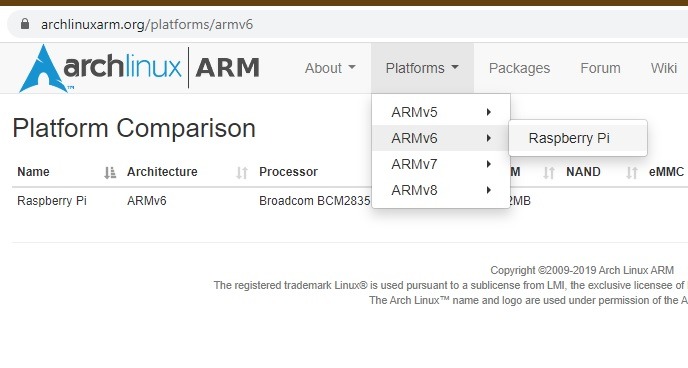
Task: Open the Forum link
Action: click(600, 68)
